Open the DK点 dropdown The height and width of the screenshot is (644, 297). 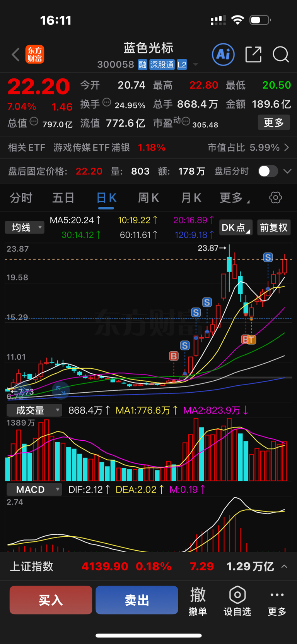coord(236,227)
